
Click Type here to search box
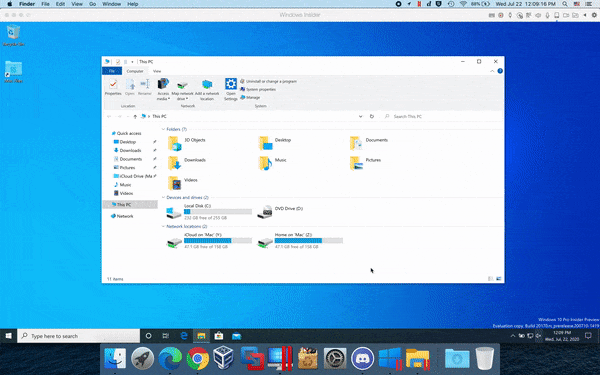79,336
